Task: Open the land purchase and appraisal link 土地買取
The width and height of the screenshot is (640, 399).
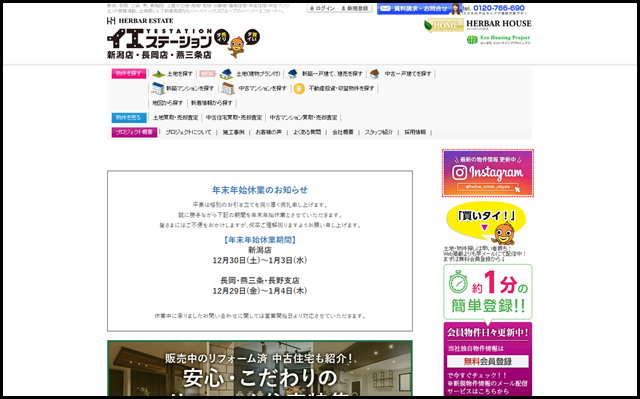Action: click(176, 117)
